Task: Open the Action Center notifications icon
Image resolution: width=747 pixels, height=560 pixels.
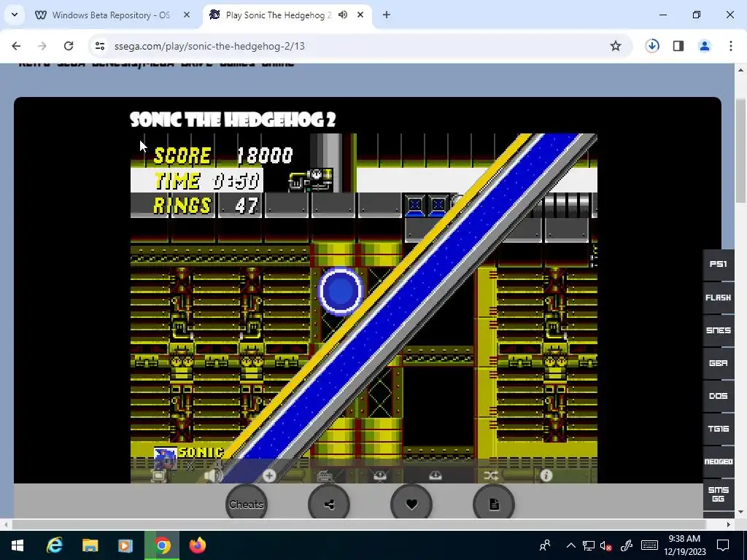Action: [723, 545]
